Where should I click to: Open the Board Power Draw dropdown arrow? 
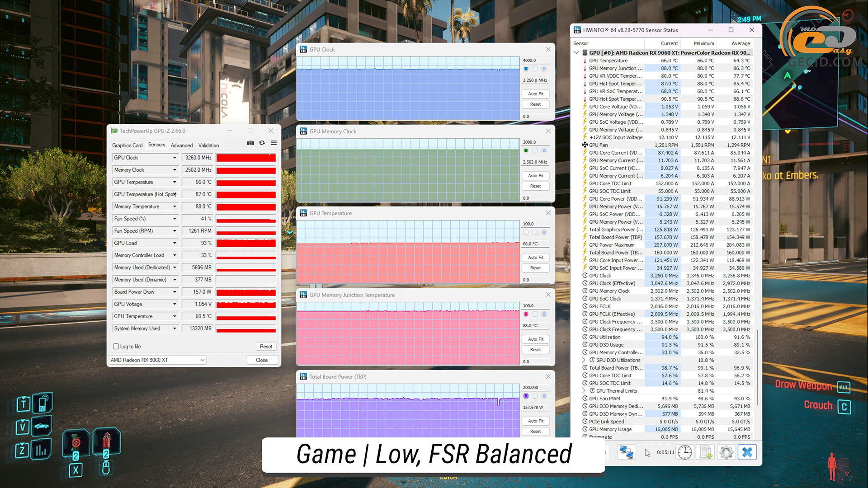point(175,292)
